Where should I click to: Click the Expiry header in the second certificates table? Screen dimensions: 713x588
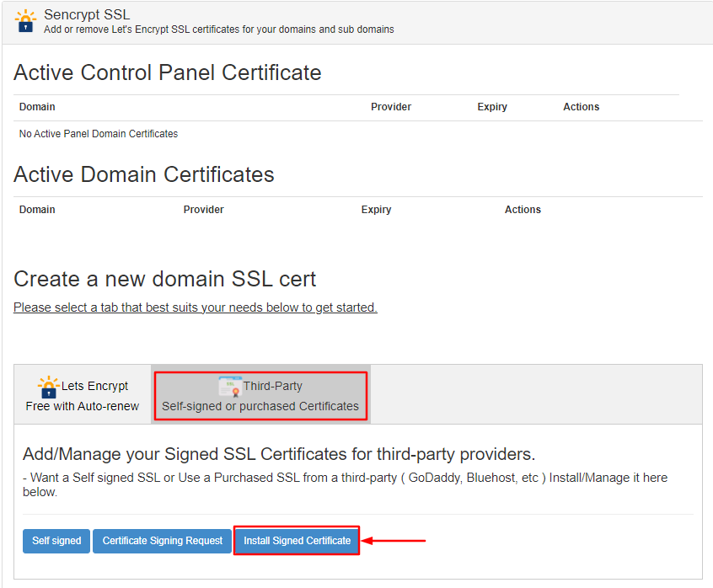pyautogui.click(x=376, y=209)
